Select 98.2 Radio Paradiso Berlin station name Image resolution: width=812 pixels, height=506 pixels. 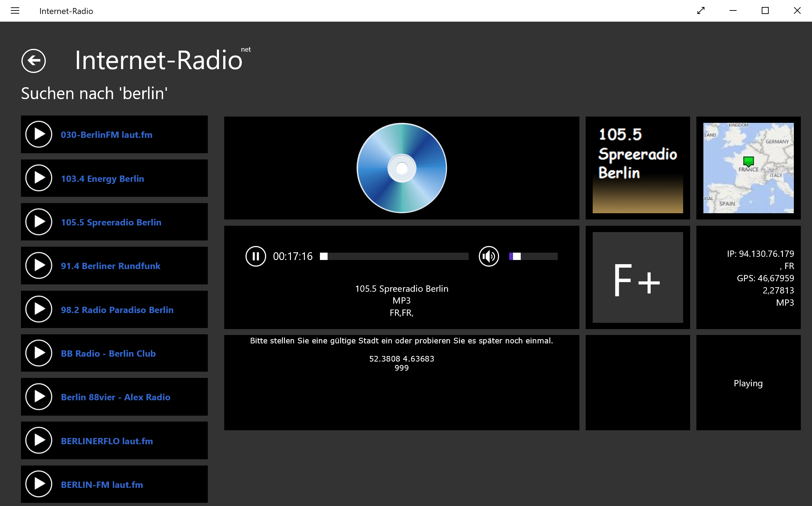pos(117,310)
